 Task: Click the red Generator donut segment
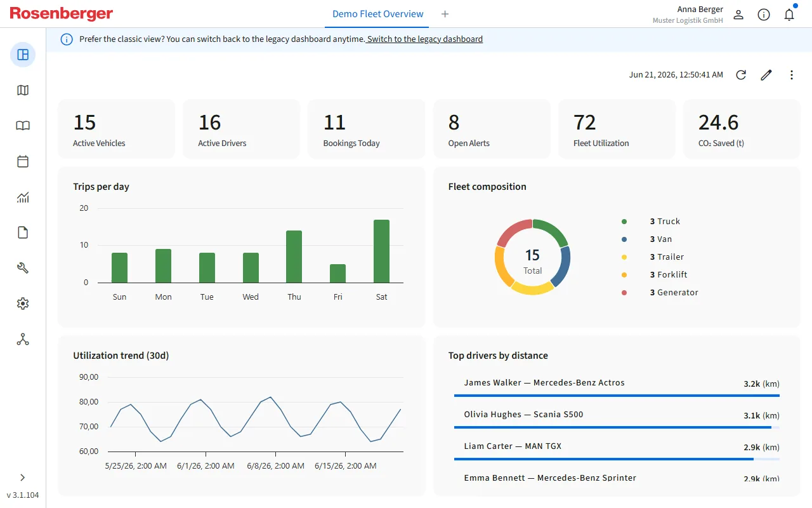point(513,230)
